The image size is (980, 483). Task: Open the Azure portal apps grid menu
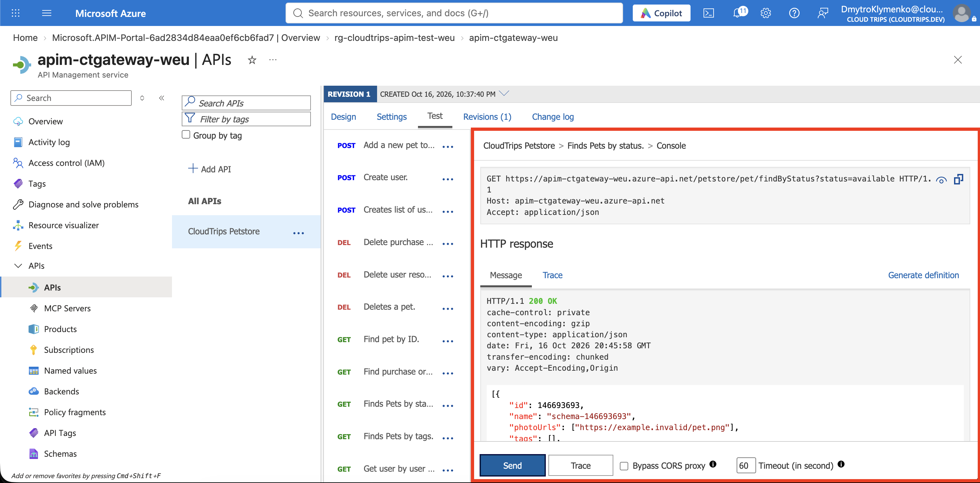pos(16,13)
